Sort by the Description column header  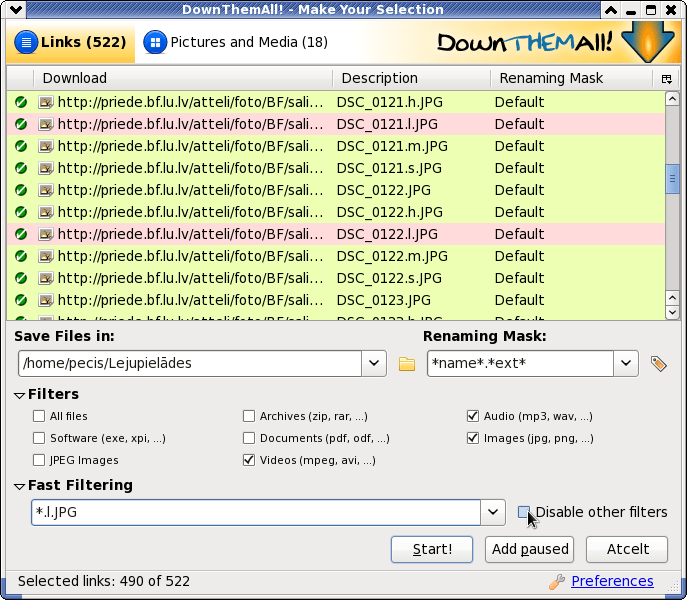411,78
